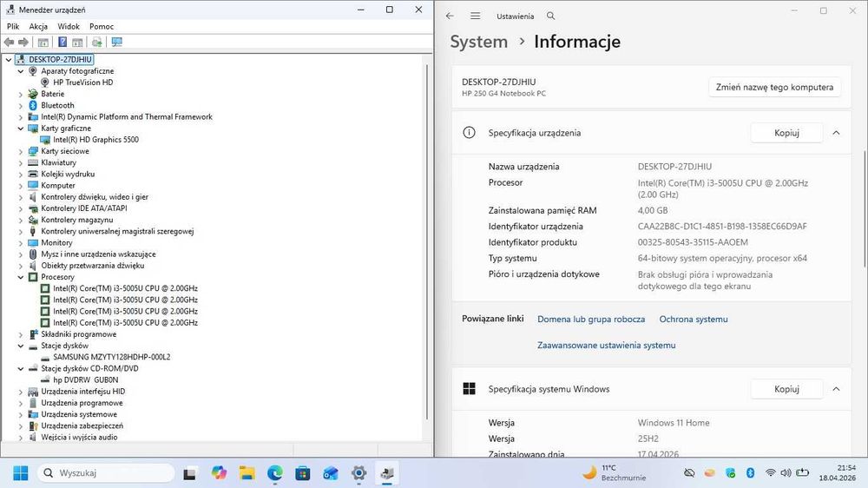Collapse the Karty graficzne category

21,129
